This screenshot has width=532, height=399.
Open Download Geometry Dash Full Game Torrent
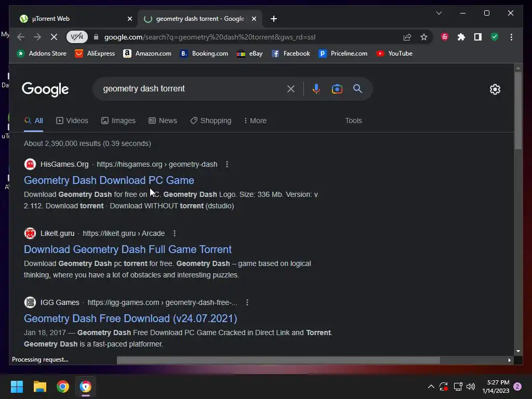pyautogui.click(x=128, y=249)
